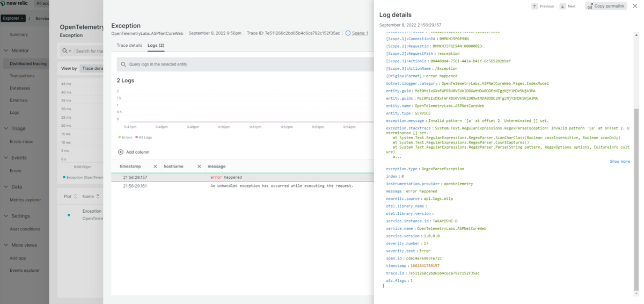Click the span.id value cda14a7e903fe72c
644x304 pixels.
pyautogui.click(x=424, y=258)
